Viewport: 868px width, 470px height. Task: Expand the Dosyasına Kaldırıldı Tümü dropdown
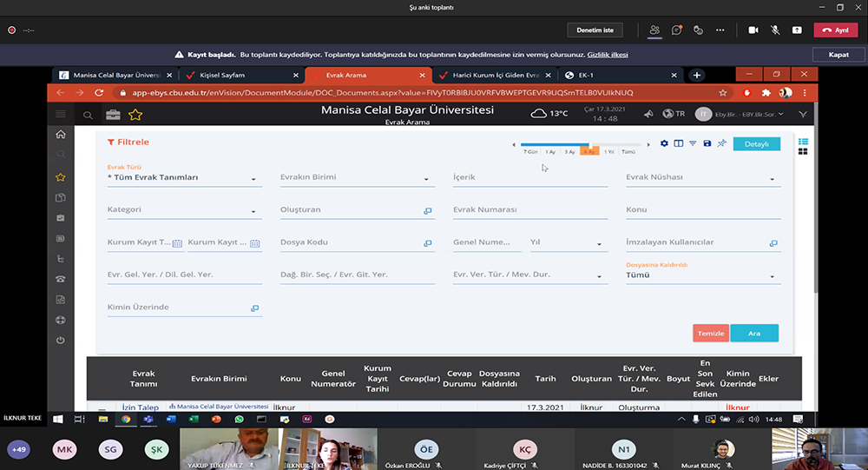pyautogui.click(x=772, y=276)
